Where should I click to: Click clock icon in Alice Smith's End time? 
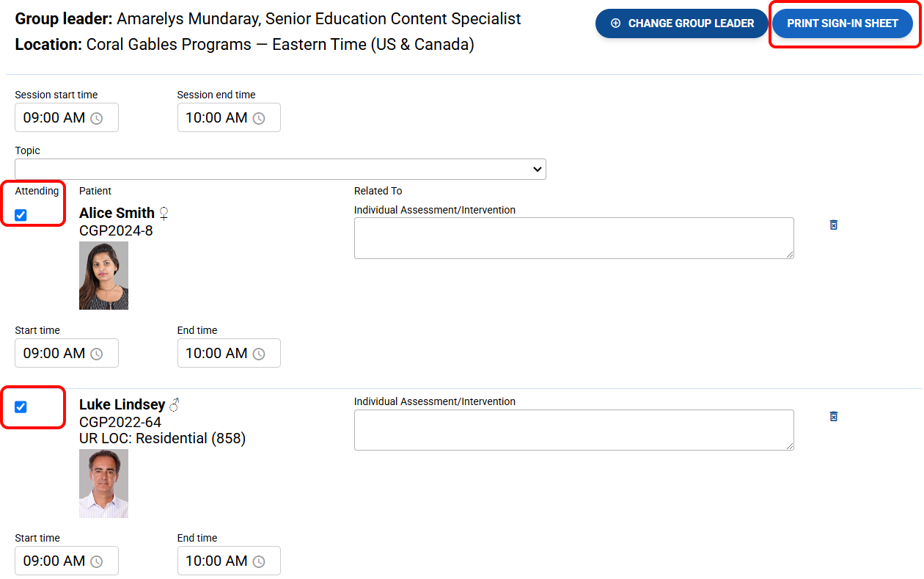pyautogui.click(x=258, y=354)
